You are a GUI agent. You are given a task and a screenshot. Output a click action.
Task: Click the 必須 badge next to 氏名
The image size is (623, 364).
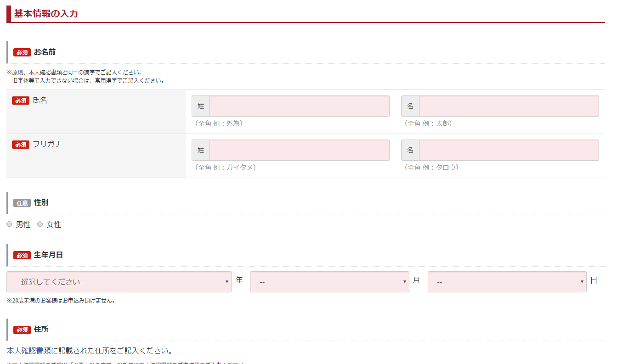point(21,101)
